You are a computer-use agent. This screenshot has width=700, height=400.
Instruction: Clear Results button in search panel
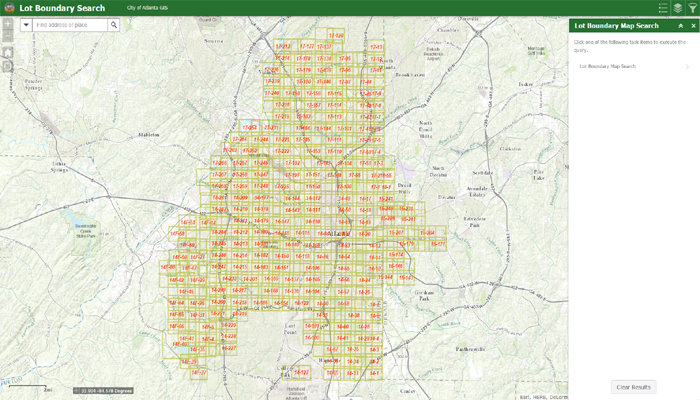[633, 387]
